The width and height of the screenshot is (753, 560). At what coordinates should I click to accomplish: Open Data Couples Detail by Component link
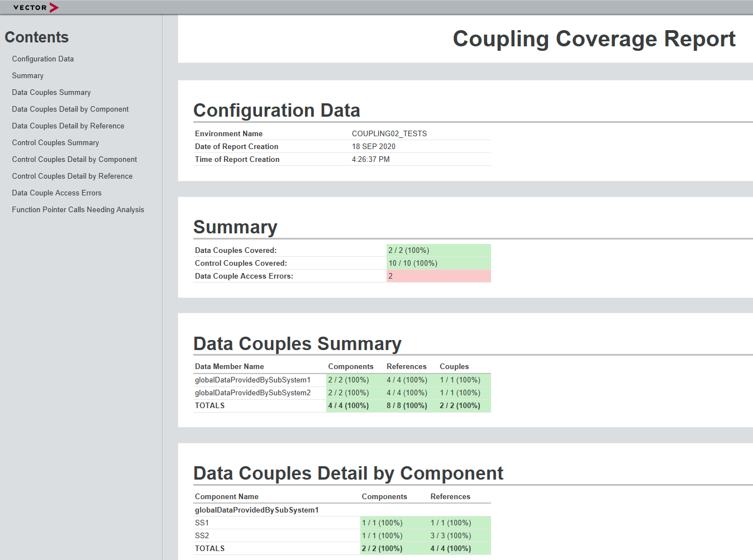(x=70, y=109)
